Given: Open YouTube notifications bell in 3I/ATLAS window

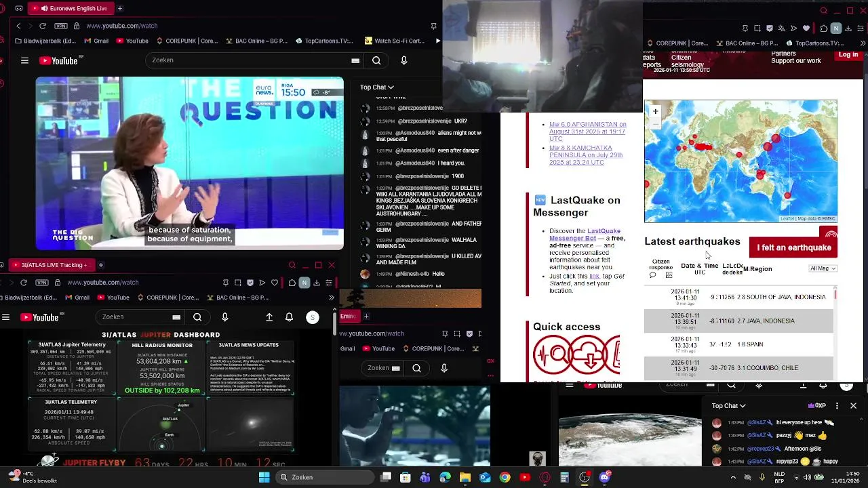Looking at the screenshot, I should [x=289, y=317].
